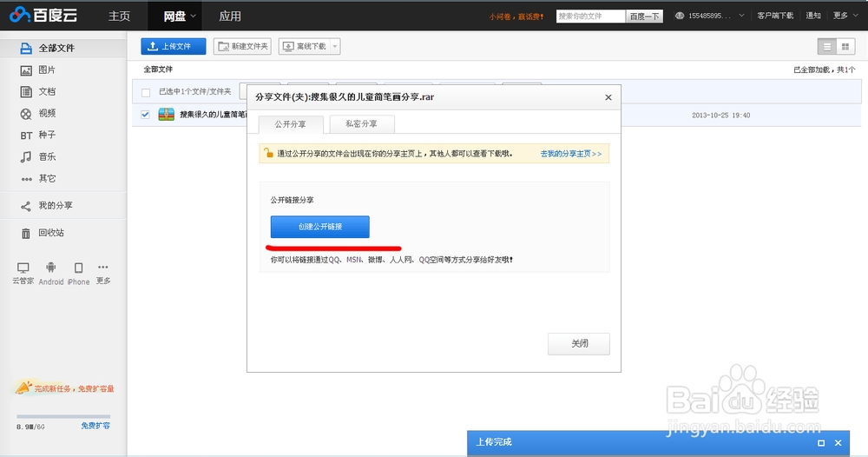Click 创建公开链接 button
Image resolution: width=868 pixels, height=457 pixels.
(x=320, y=227)
